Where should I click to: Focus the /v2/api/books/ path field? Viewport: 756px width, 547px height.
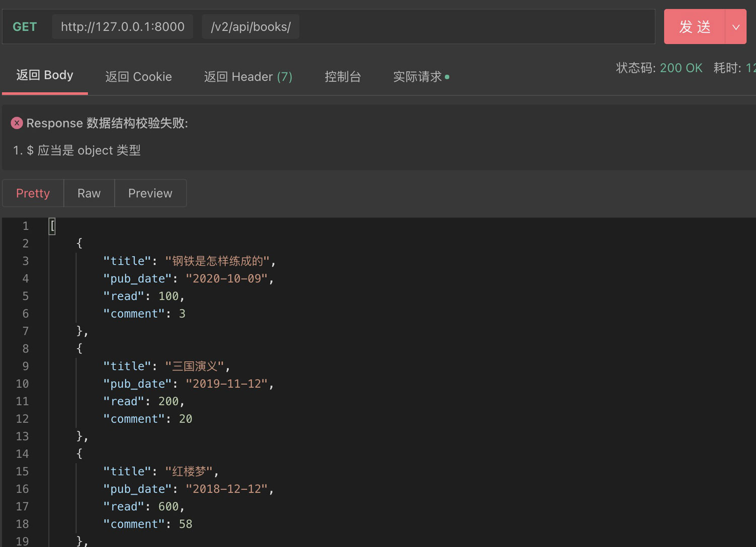point(250,27)
